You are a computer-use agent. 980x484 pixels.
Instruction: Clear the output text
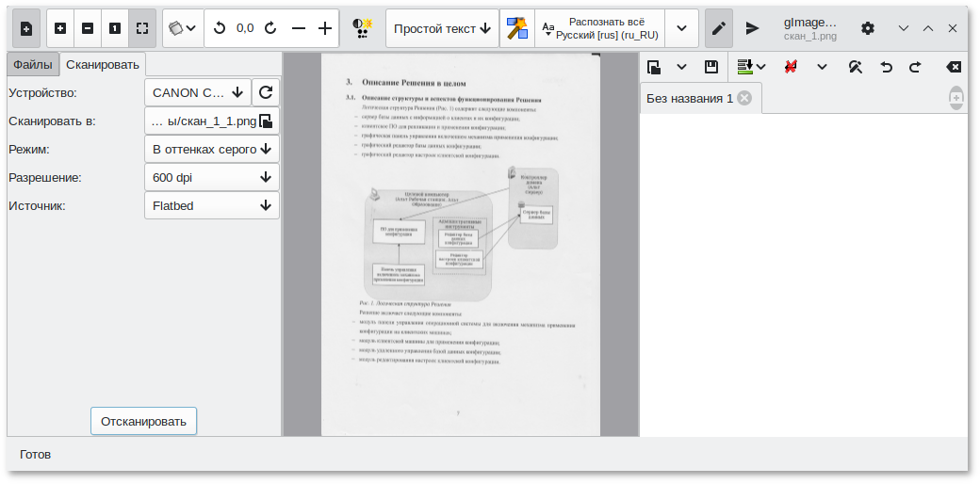954,67
